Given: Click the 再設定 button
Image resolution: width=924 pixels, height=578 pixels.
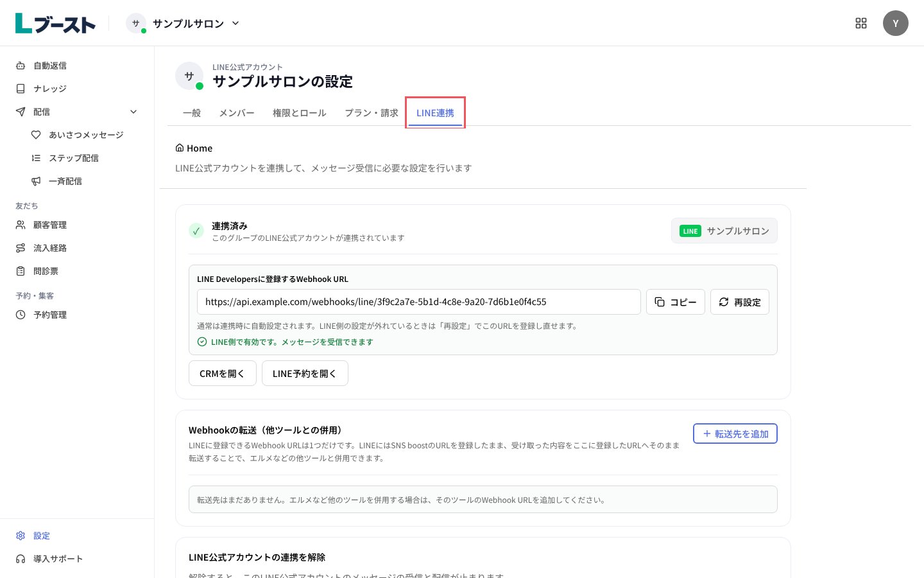Looking at the screenshot, I should coord(740,302).
